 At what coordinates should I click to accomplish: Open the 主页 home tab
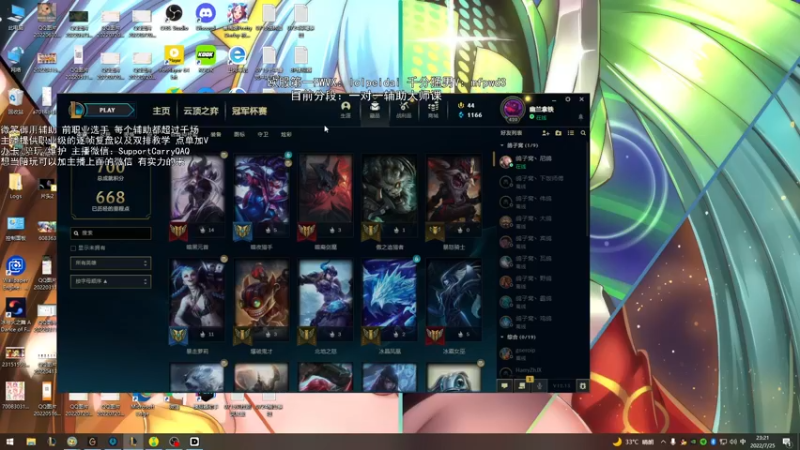click(x=161, y=111)
